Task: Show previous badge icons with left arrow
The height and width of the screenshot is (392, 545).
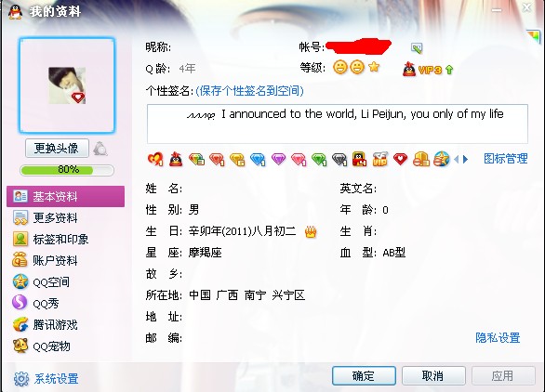Action: point(457,160)
